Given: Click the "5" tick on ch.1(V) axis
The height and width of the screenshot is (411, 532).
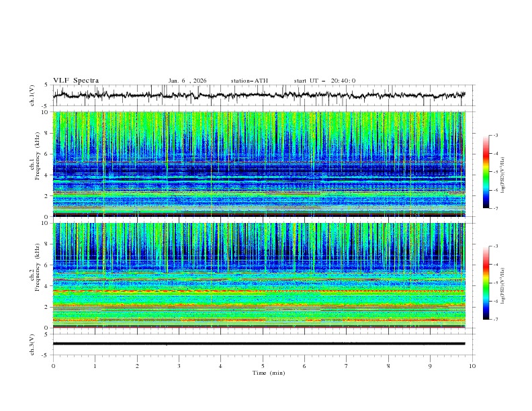Looking at the screenshot, I should point(46,85).
